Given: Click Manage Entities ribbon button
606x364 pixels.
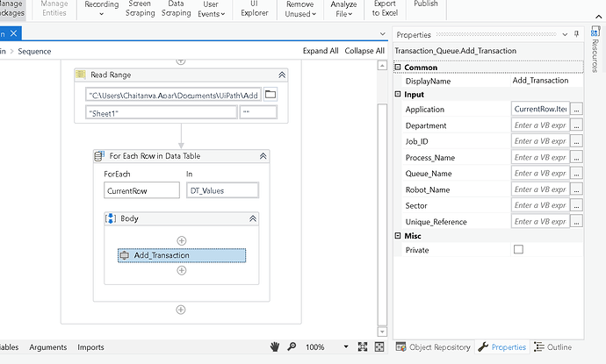Looking at the screenshot, I should coord(54,9).
